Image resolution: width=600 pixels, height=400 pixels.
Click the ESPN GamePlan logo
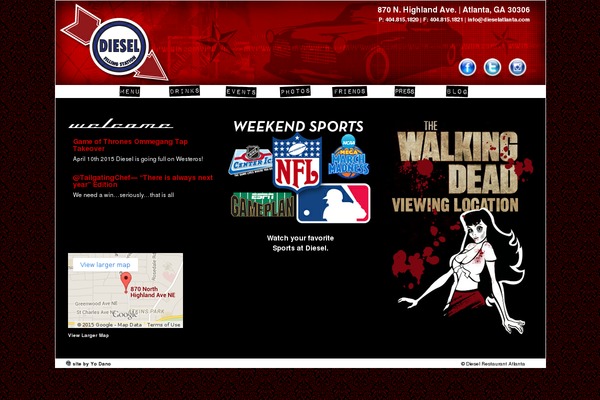coord(262,205)
